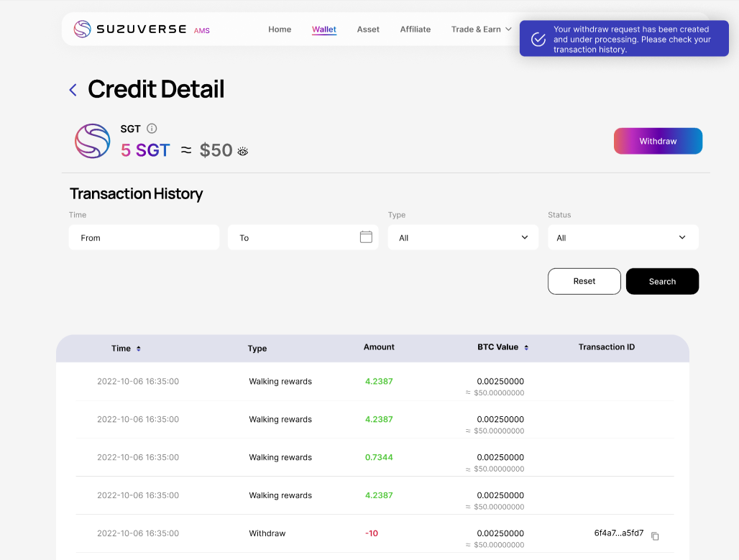The width and height of the screenshot is (739, 560).
Task: Go back using the left chevron arrow
Action: [73, 90]
